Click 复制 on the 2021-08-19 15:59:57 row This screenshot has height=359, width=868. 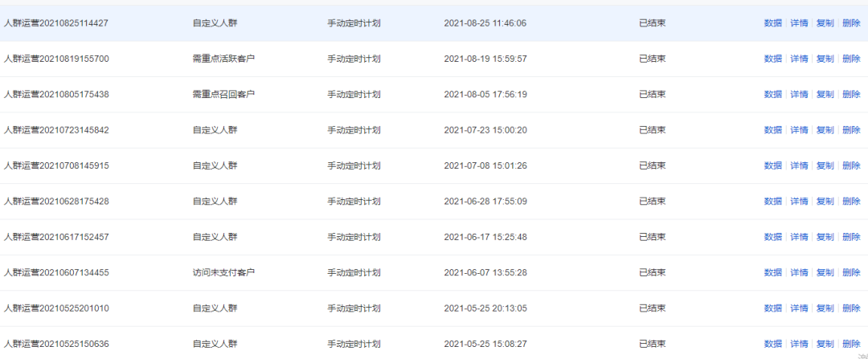pos(825,59)
